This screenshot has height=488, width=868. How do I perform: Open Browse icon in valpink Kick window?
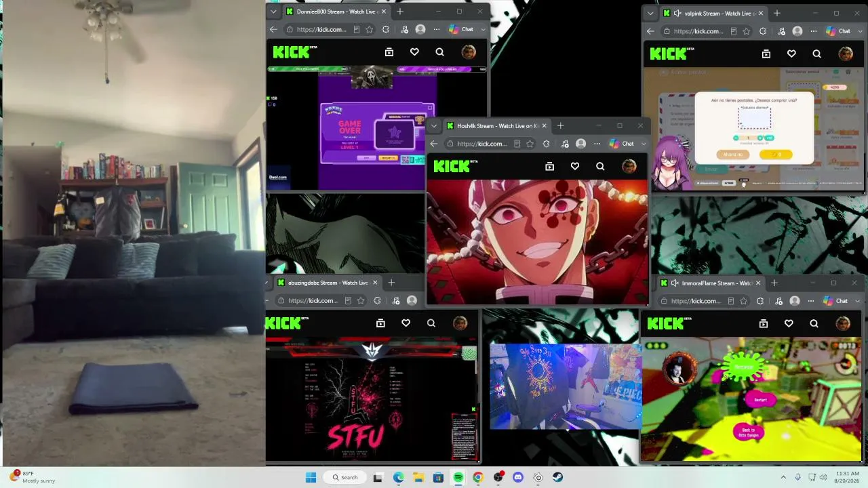click(x=766, y=54)
